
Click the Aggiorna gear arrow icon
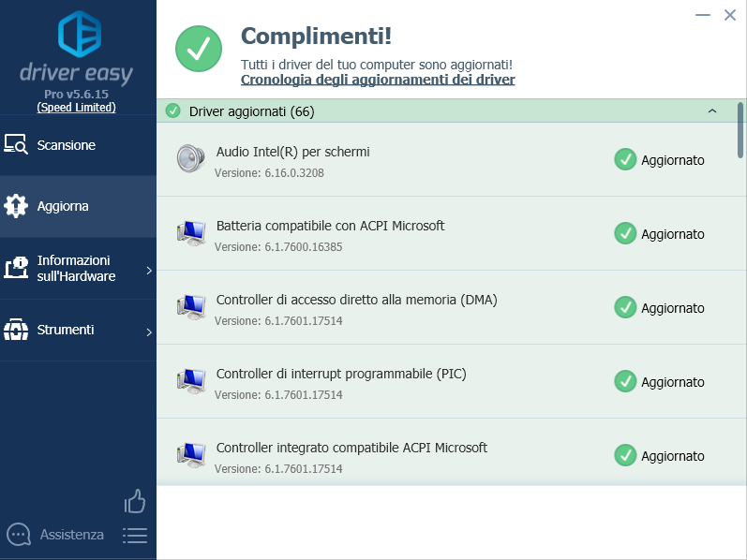coord(16,206)
